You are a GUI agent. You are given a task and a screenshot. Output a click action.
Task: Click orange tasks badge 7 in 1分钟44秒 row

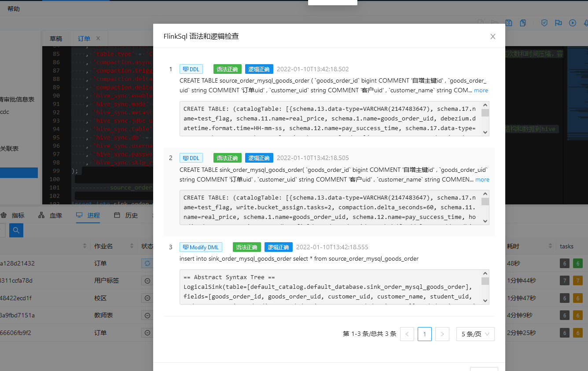(578, 280)
